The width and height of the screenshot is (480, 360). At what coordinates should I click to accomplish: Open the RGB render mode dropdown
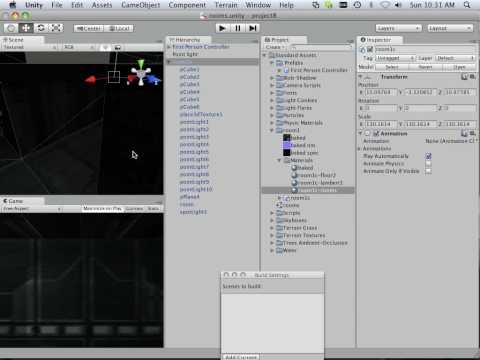coord(79,47)
